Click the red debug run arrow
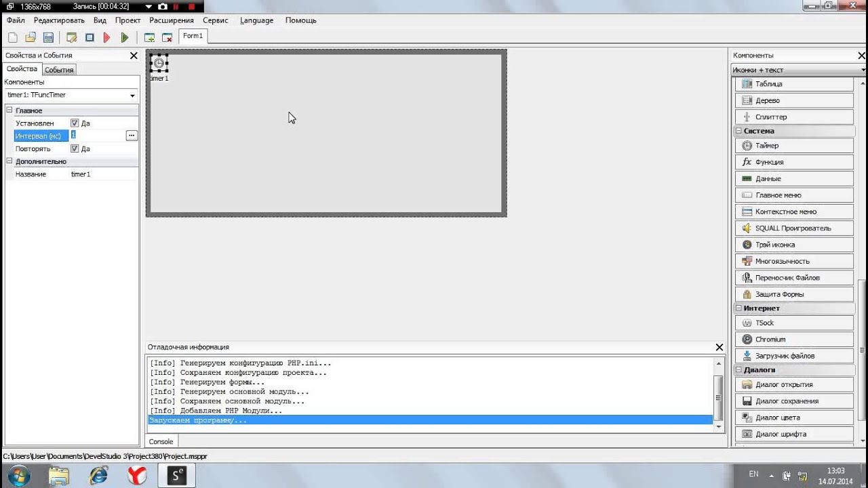 tap(106, 37)
